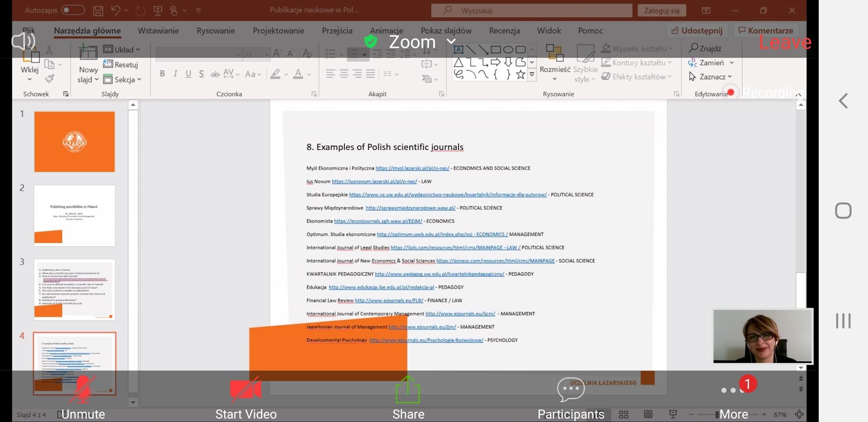Tap the Android recent apps button
868x422 pixels.
(x=843, y=321)
